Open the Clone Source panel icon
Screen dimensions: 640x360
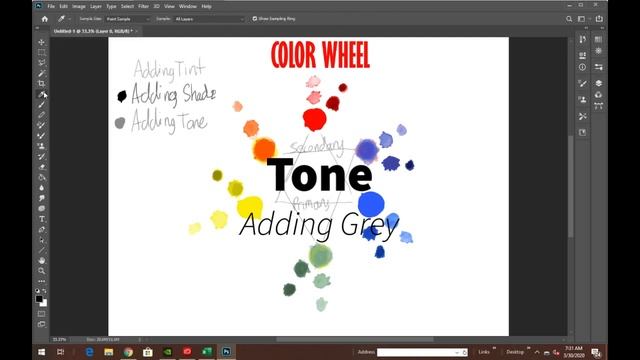pos(582,100)
